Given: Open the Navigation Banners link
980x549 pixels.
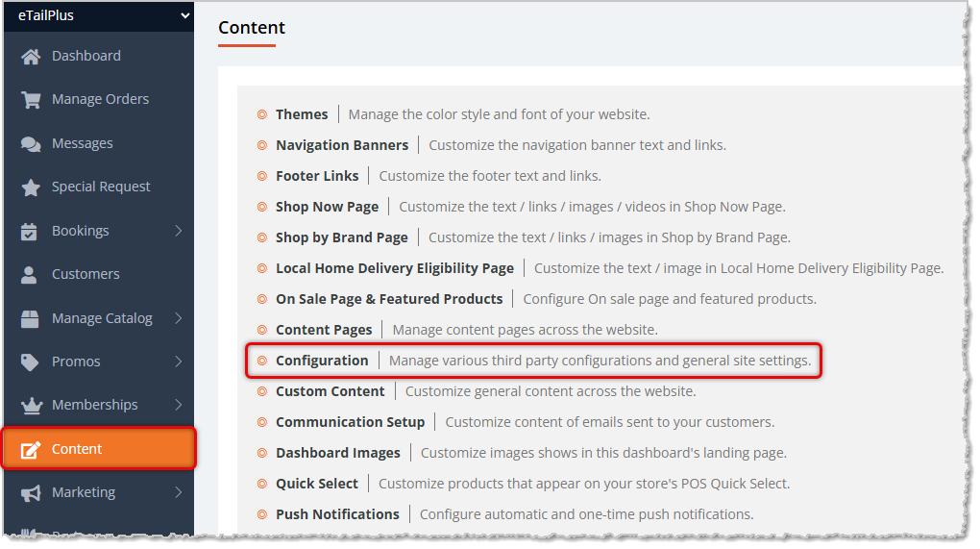Looking at the screenshot, I should (342, 145).
